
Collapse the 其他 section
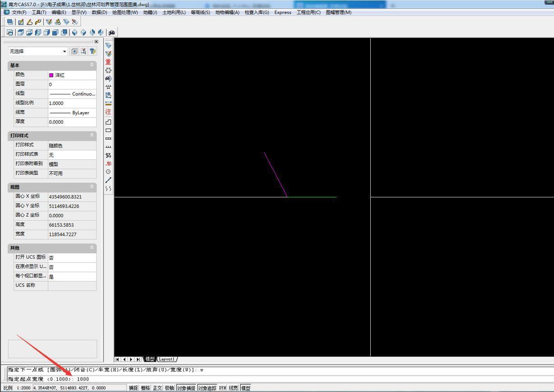92,247
